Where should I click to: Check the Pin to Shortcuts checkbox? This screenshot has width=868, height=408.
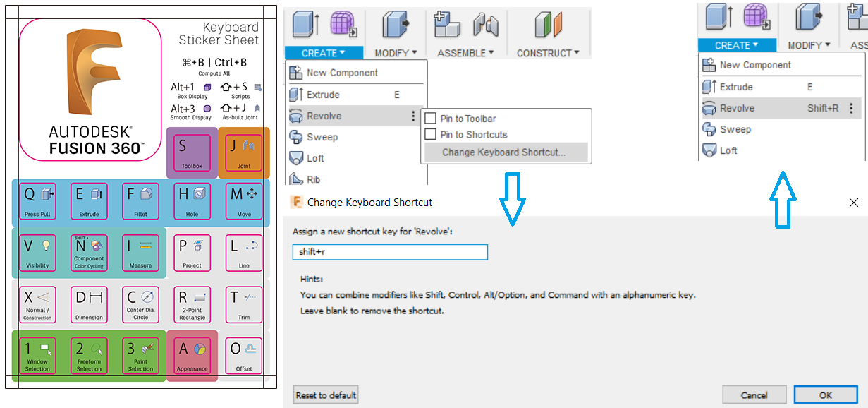(x=431, y=134)
